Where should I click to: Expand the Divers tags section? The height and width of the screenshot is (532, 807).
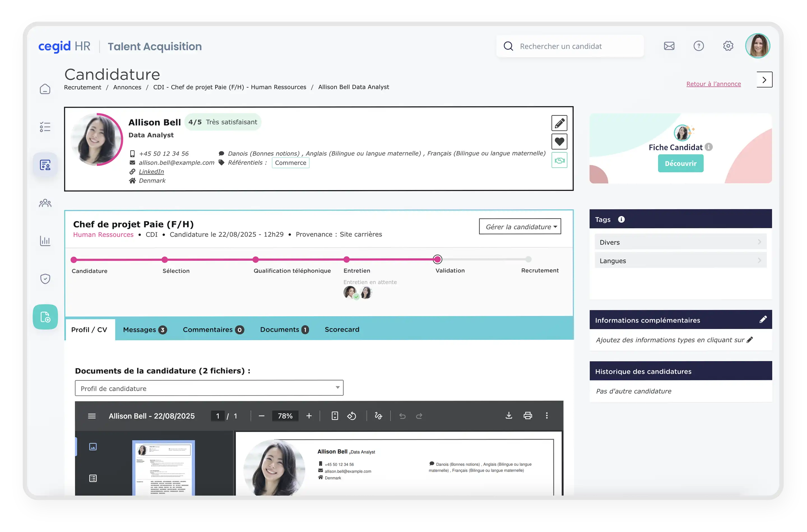(680, 242)
